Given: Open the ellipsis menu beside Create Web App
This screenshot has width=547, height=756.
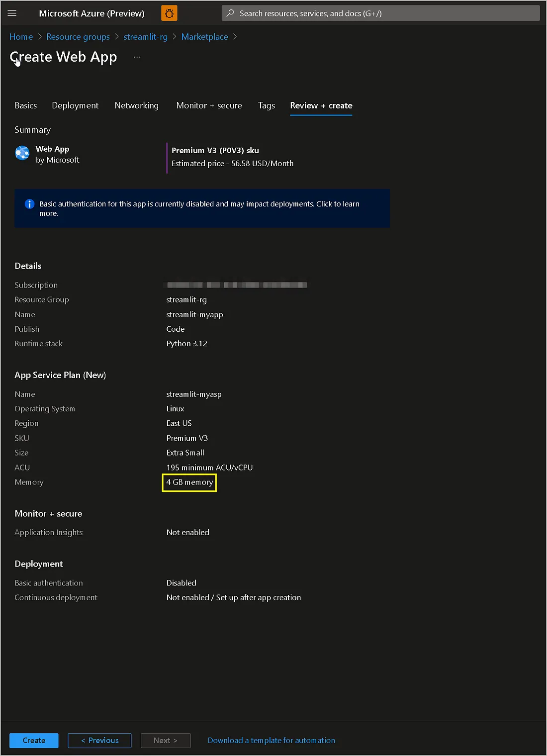Looking at the screenshot, I should tap(137, 57).
